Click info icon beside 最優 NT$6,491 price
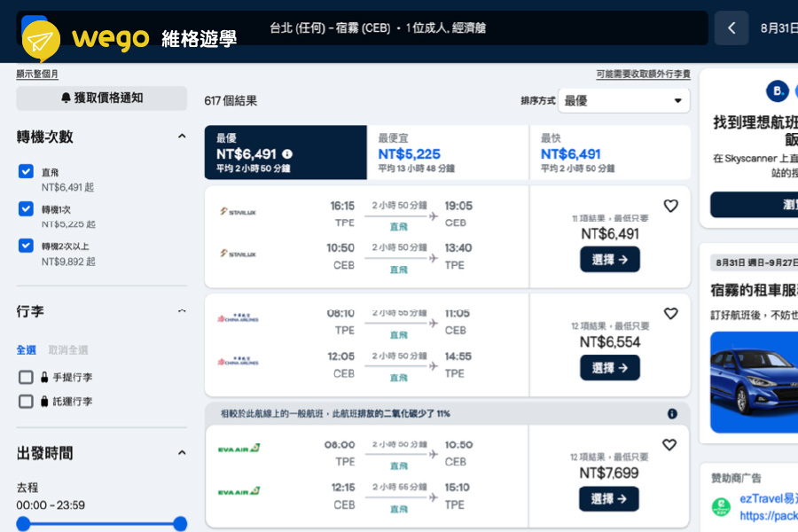 (x=287, y=154)
